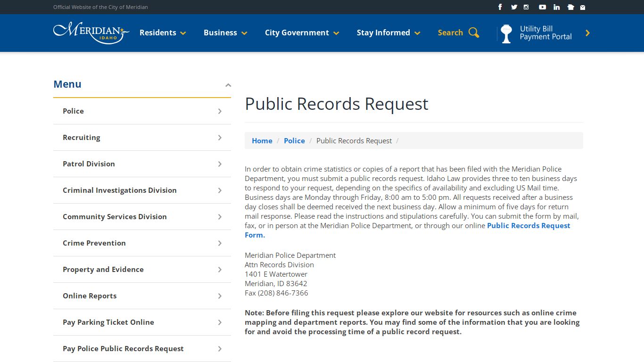Click the Public Records Request breadcrumb text
This screenshot has width=644, height=362.
pos(354,140)
